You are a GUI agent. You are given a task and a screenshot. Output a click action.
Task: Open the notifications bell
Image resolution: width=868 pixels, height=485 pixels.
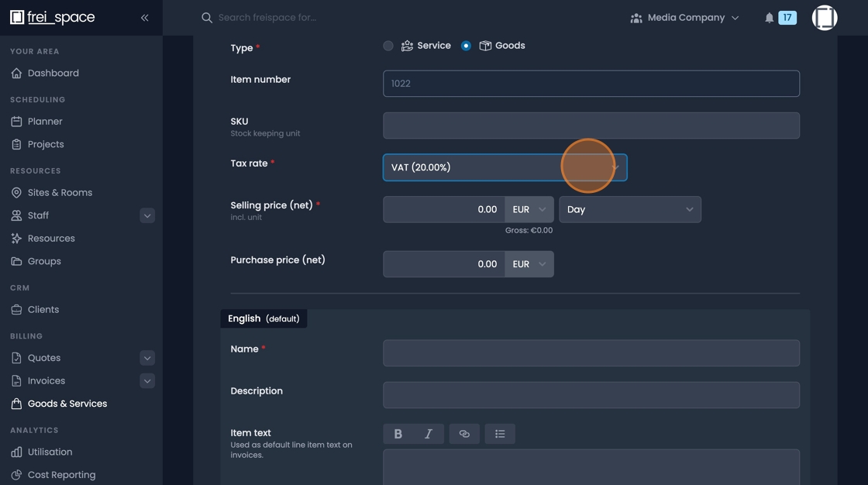coord(769,18)
